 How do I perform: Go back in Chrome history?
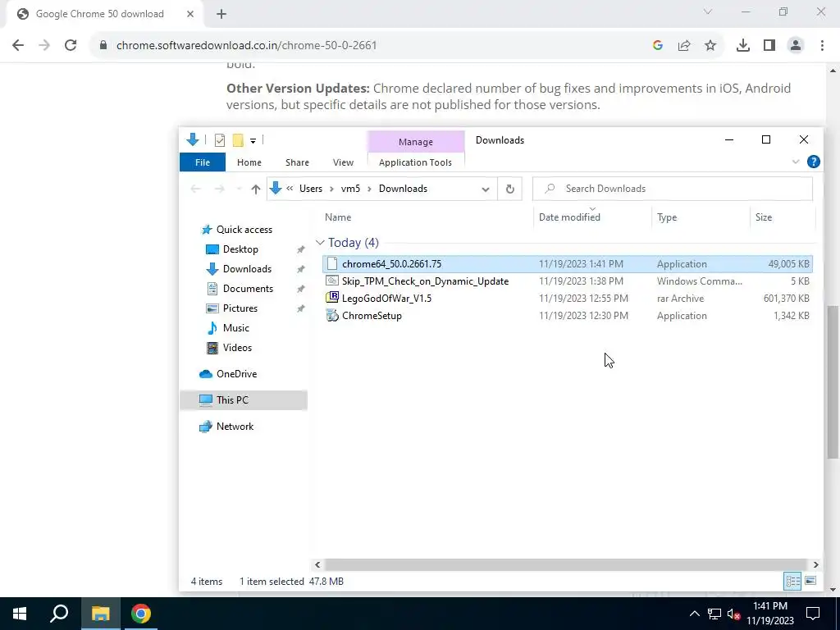18,46
